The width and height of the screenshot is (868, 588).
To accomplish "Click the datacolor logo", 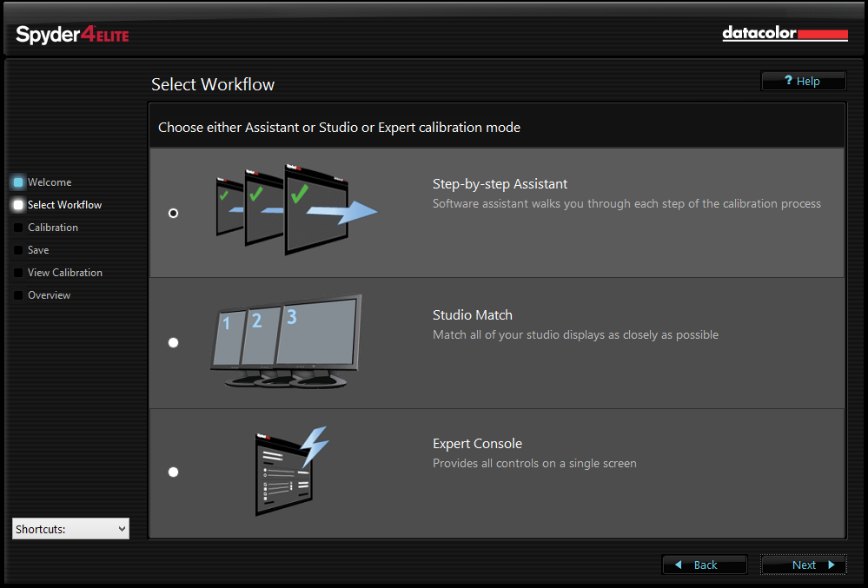I will [784, 33].
